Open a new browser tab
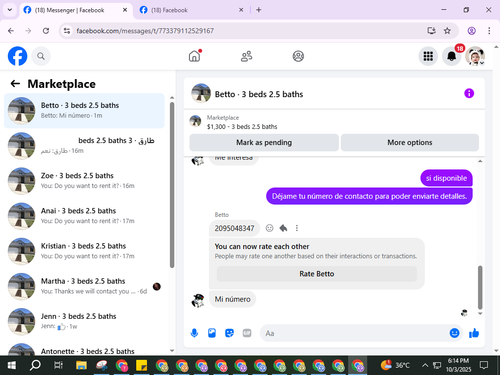 pyautogui.click(x=259, y=10)
